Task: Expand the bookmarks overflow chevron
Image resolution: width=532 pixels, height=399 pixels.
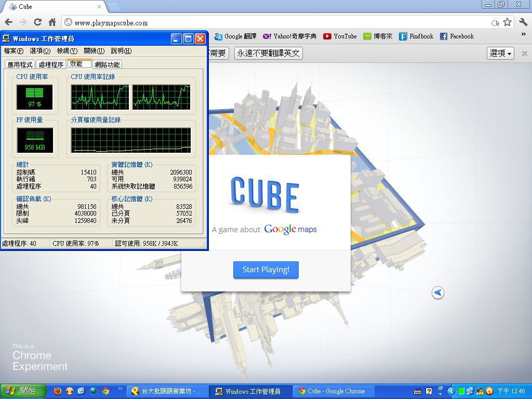Action: pos(524,34)
